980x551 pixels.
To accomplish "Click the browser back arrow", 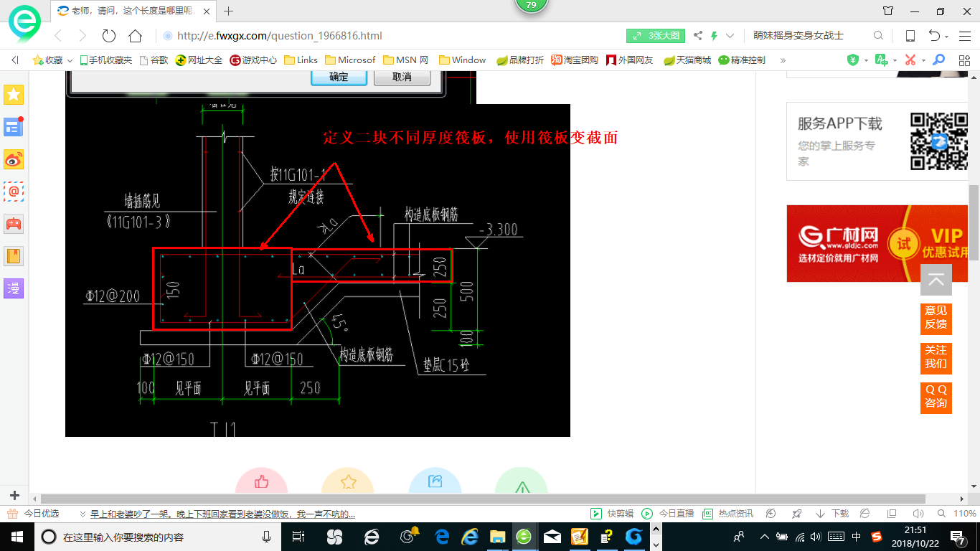I will 58,36.
